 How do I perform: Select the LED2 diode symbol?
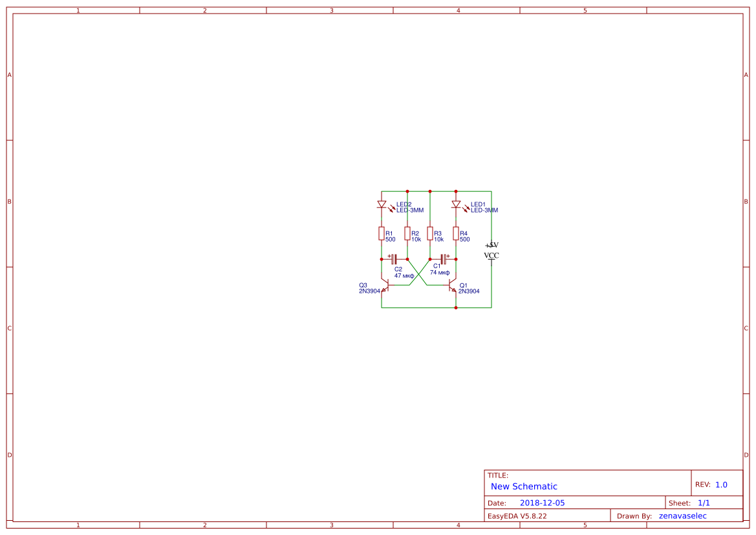382,204
